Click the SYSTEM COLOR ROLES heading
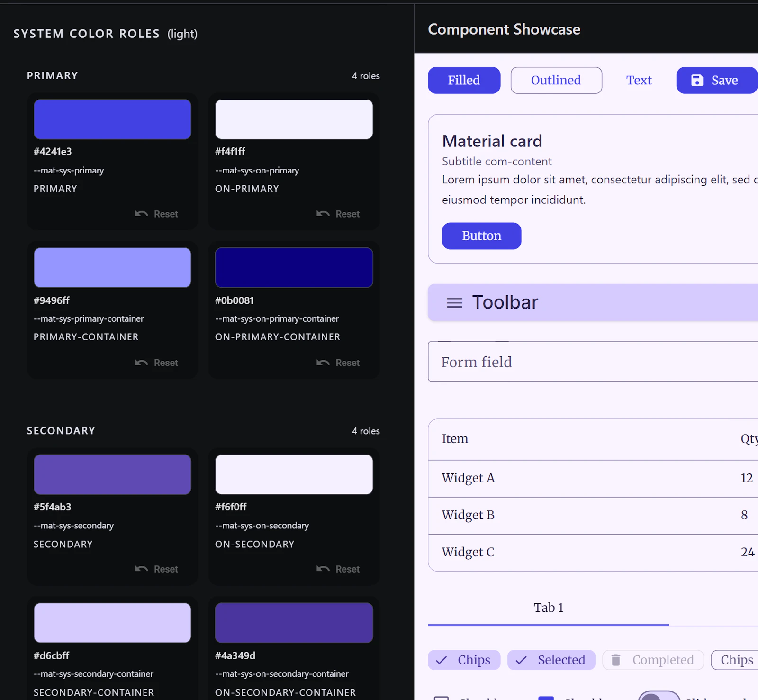 [x=86, y=34]
